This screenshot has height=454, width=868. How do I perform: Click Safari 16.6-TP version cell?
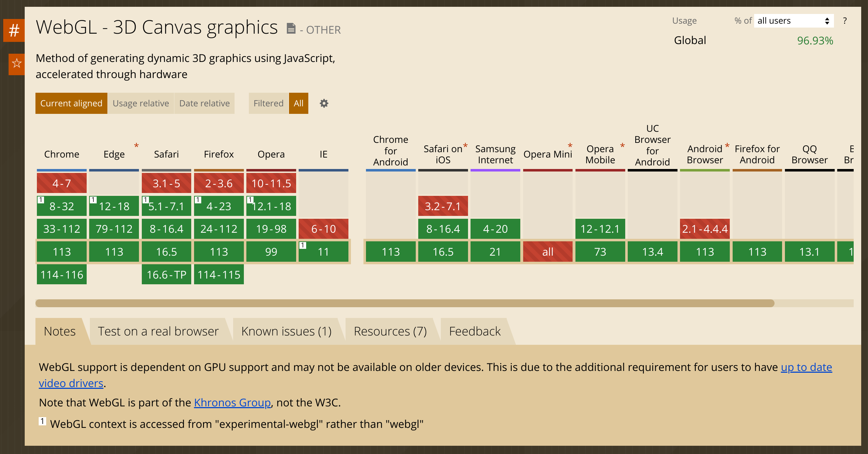click(x=167, y=275)
